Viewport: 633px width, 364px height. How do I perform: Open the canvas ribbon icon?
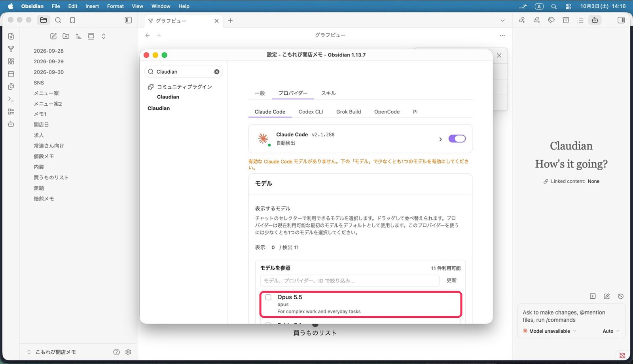[11, 61]
